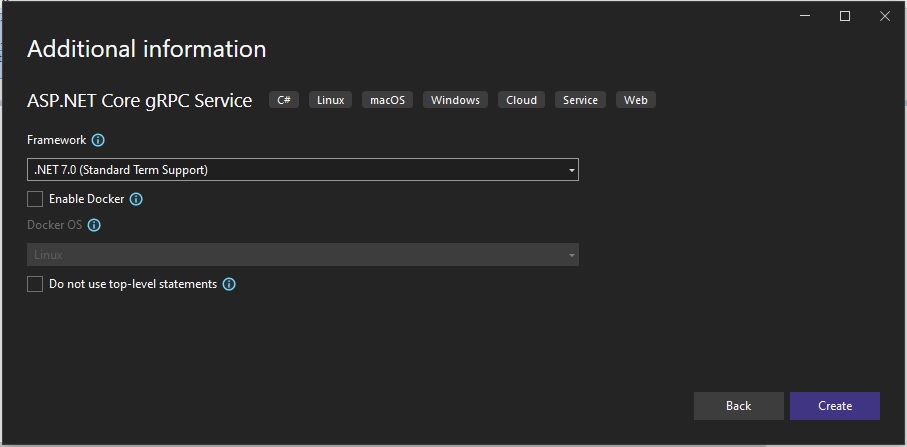
Task: Select the .NET 7.0 framework combo box
Action: coord(303,169)
